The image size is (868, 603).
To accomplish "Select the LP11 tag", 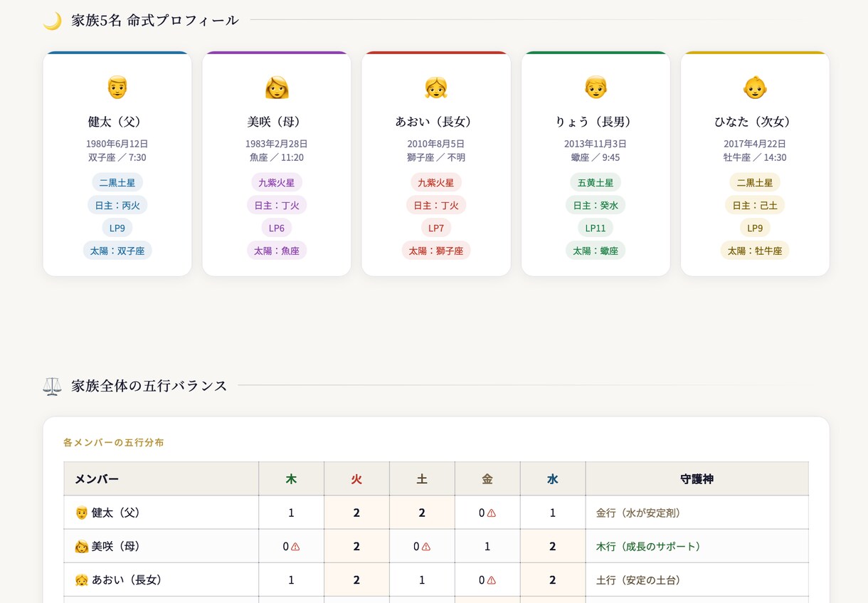I will [596, 228].
